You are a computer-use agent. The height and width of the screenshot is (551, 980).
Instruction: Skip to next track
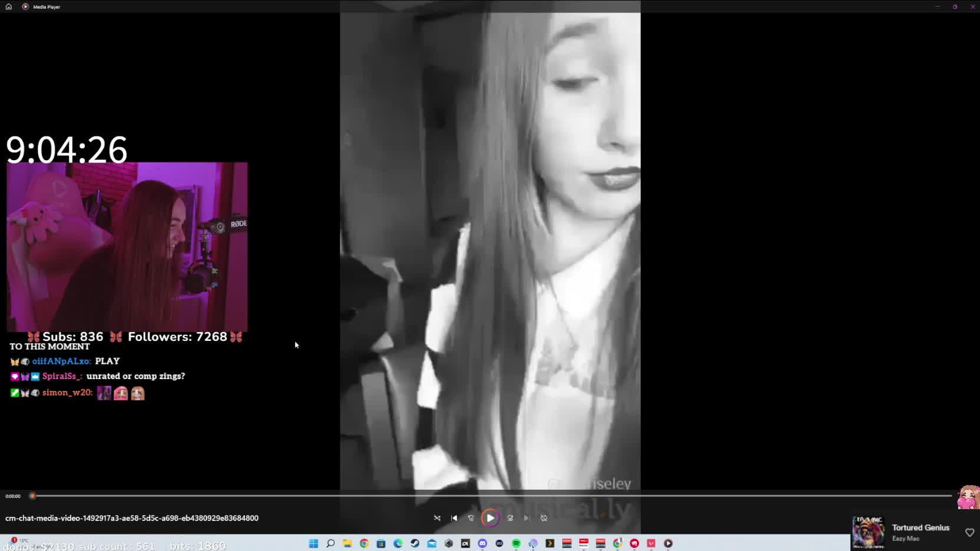[527, 518]
